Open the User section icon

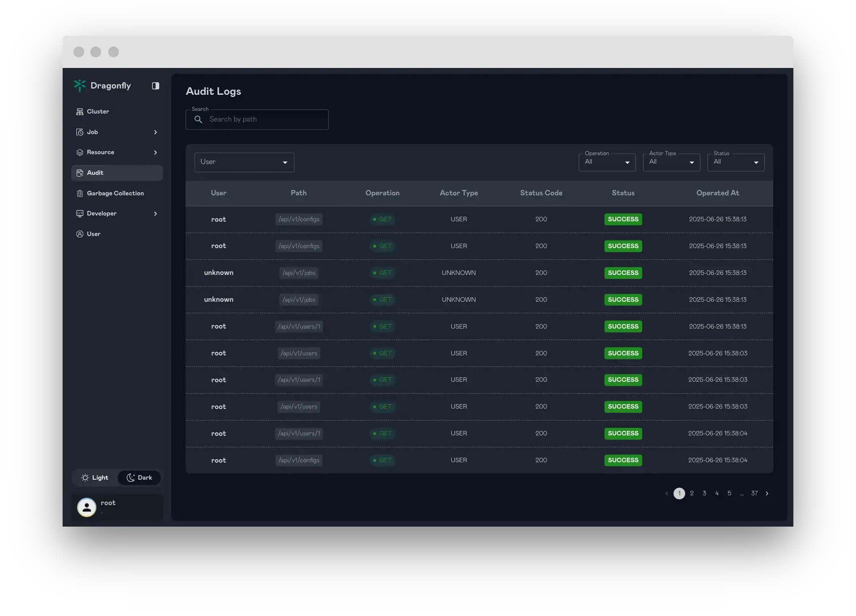pyautogui.click(x=80, y=234)
